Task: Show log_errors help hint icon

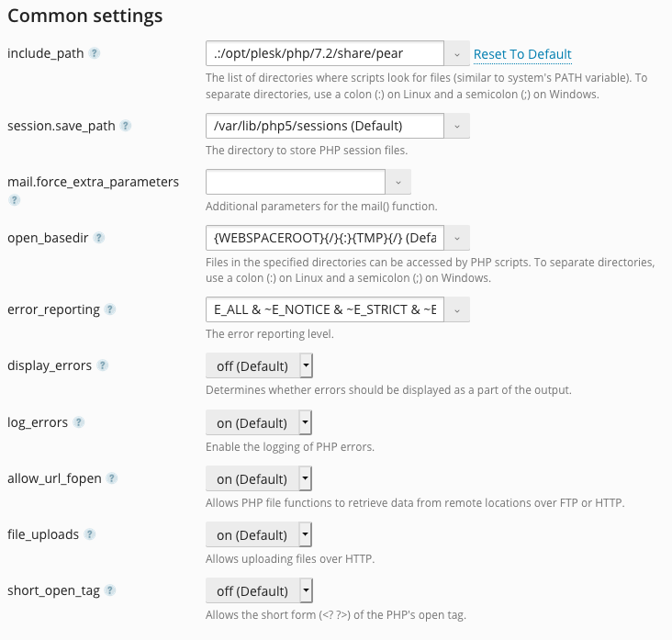Action: pyautogui.click(x=78, y=422)
